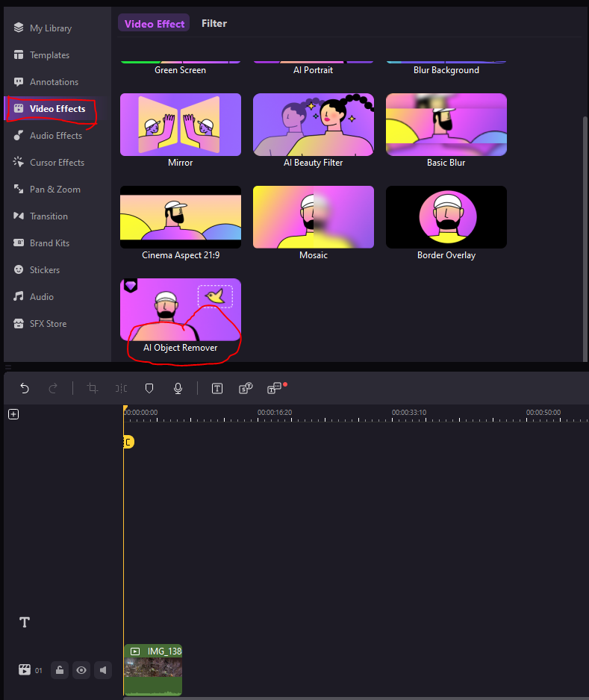589x700 pixels.
Task: Click the text track T icon
Action: 25,622
